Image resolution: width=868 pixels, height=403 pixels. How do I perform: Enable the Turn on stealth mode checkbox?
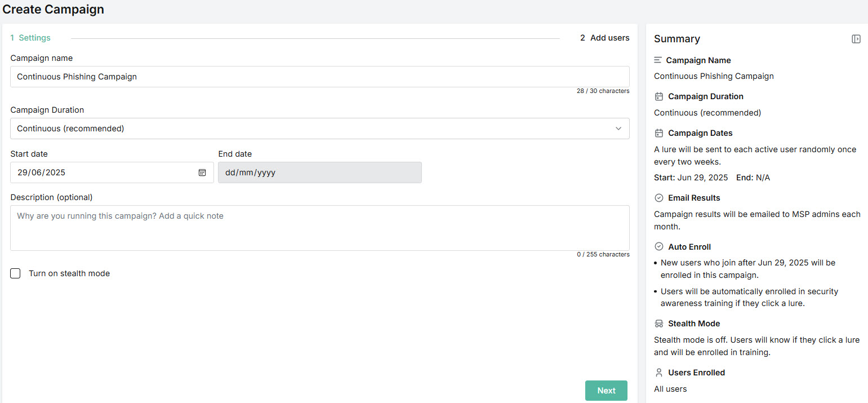[x=16, y=273]
